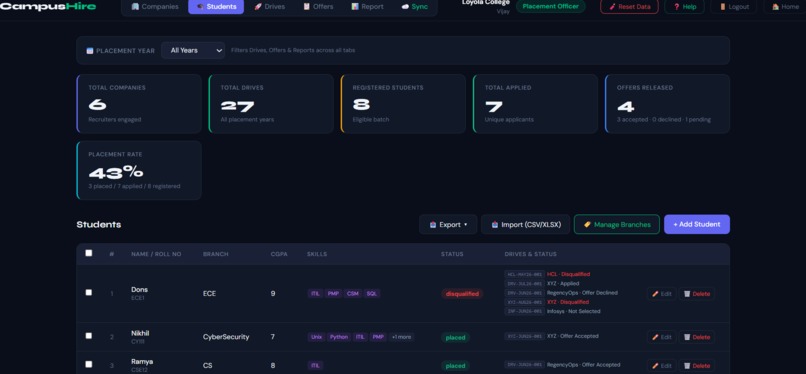Click the XYZ-AUG26-001 drive code
Screen dimensions: 806x374
[524, 302]
